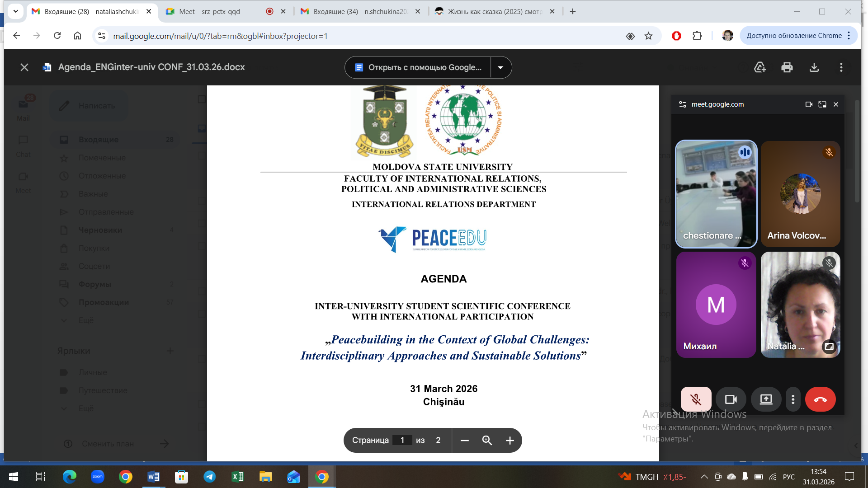Download the Agenda docx file

click(x=814, y=67)
